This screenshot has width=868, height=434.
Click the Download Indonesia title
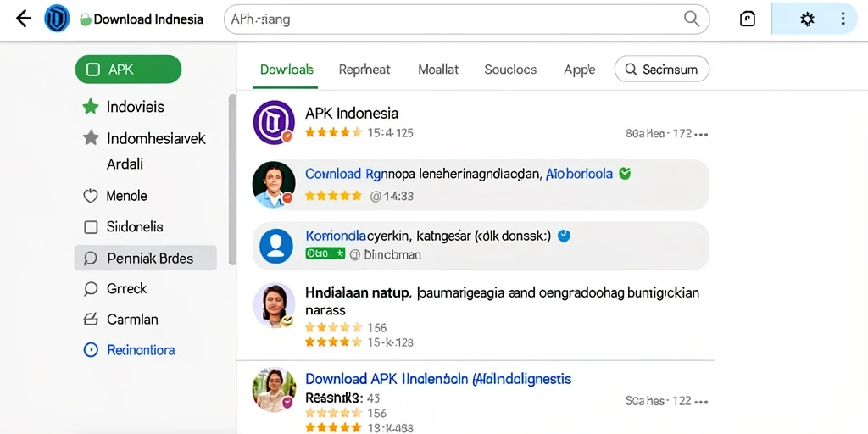[148, 19]
